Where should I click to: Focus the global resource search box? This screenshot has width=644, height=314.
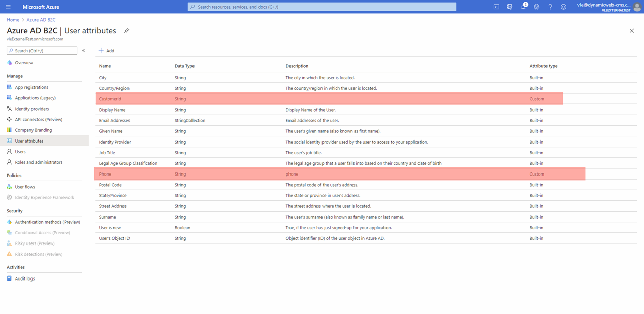[x=322, y=7]
